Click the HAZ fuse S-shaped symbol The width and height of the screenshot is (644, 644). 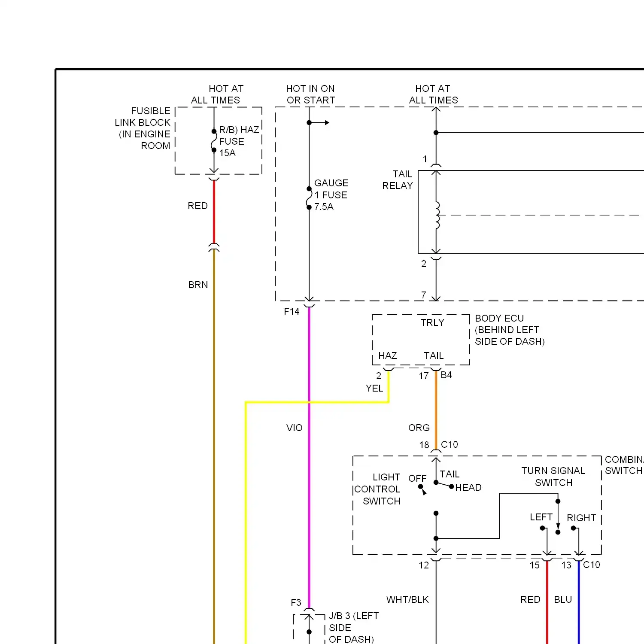(214, 141)
